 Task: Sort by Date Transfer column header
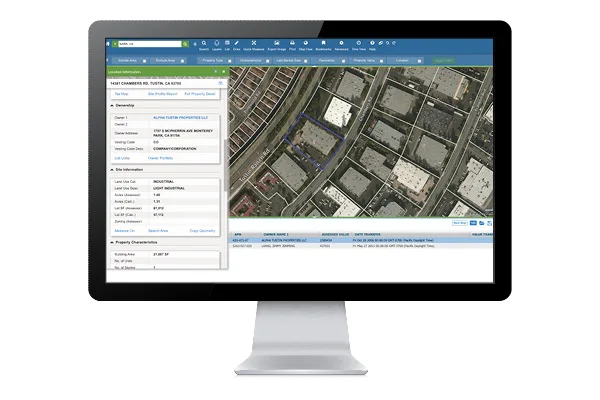coord(367,234)
